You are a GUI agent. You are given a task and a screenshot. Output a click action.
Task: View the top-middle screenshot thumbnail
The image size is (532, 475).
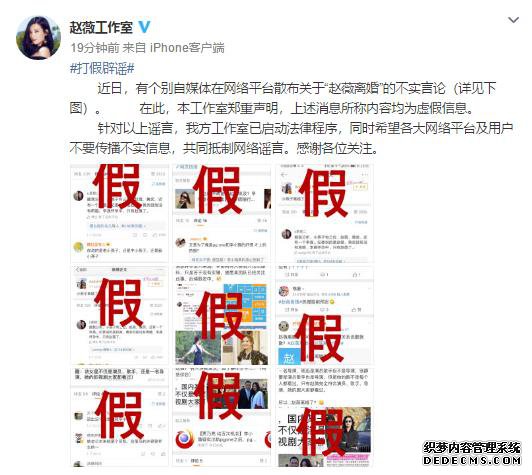(222, 213)
